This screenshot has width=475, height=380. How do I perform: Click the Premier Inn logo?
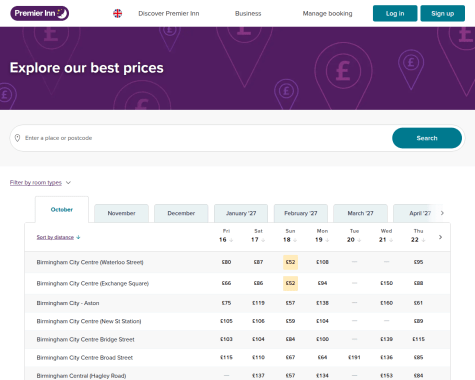coord(40,13)
